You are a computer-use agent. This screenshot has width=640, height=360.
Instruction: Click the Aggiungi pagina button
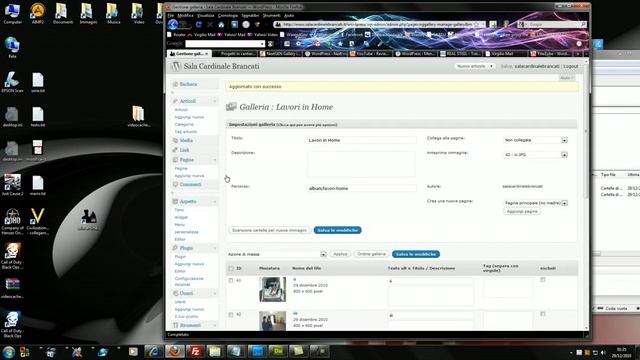pos(522,211)
